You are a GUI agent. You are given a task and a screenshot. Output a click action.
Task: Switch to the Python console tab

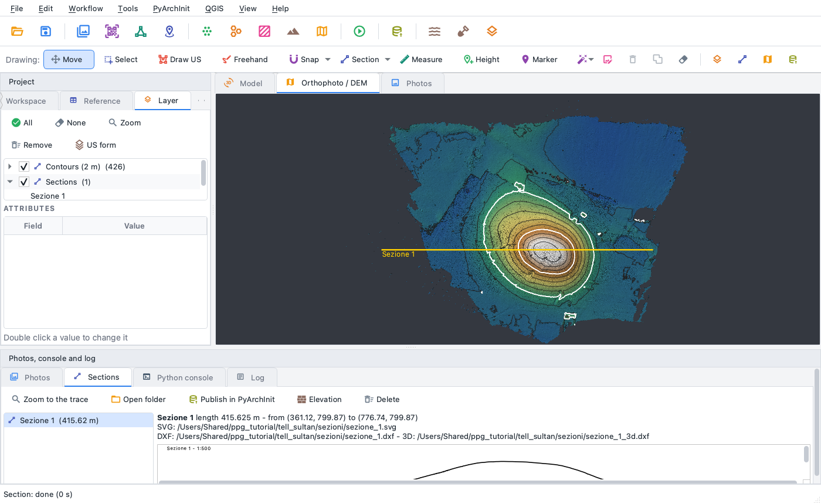[178, 377]
